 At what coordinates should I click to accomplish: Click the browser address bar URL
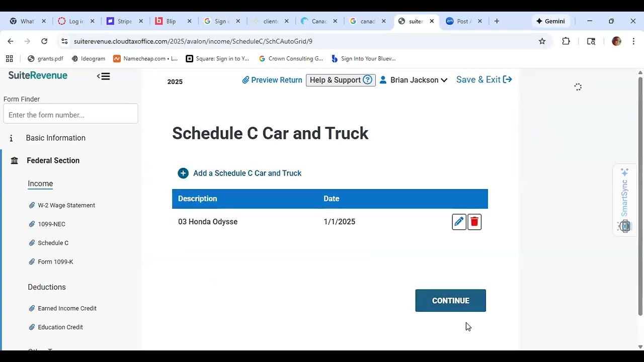pyautogui.click(x=193, y=41)
